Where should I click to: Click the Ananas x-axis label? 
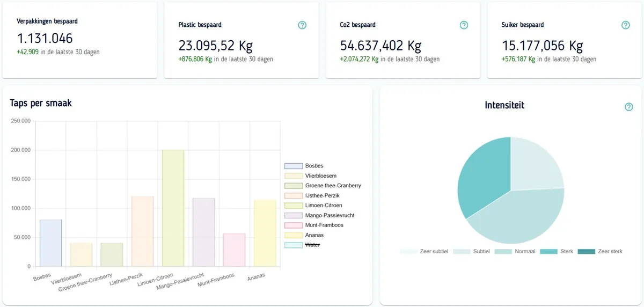(256, 277)
